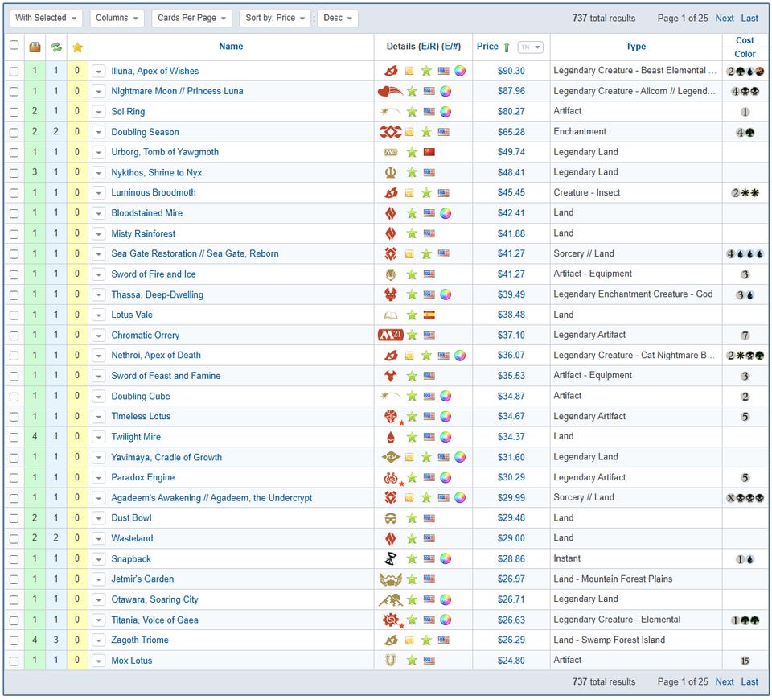Toggle the select-all checkbox in header
This screenshot has height=700, width=772.
(14, 45)
